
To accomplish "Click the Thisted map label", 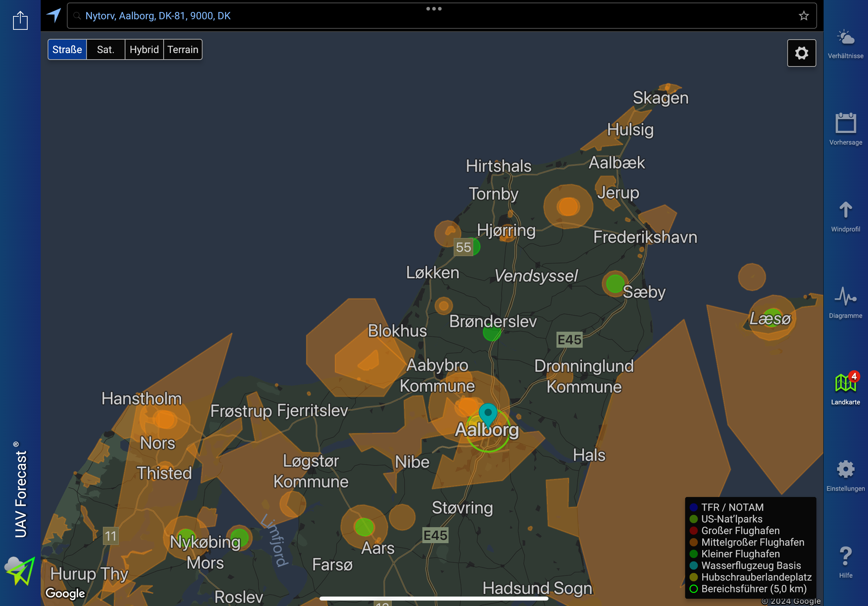I will pos(164,473).
